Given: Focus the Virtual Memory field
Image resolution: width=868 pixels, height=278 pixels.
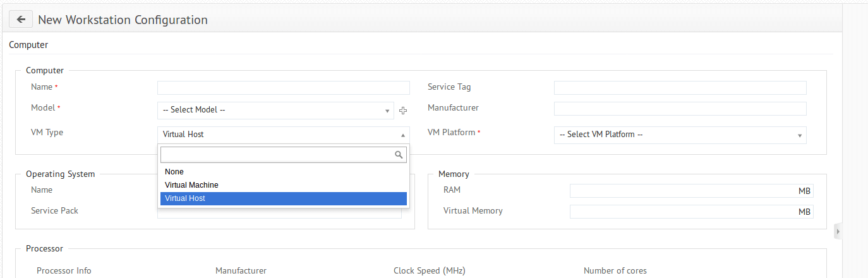Looking at the screenshot, I should [682, 212].
